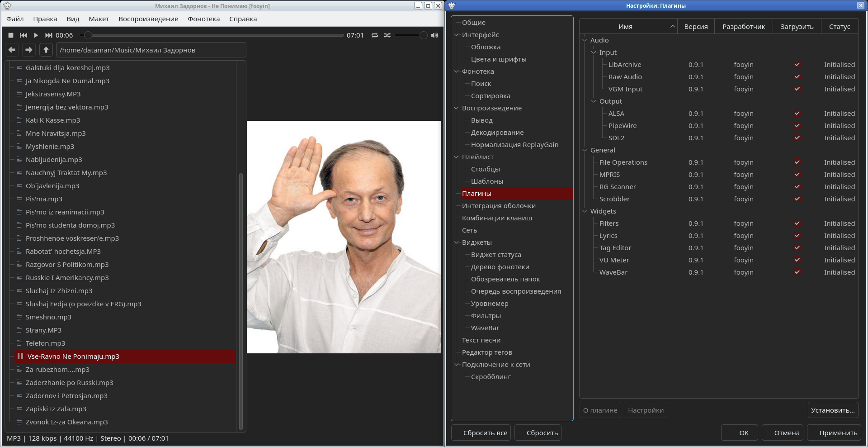
Task: Click the track icon beside Smeshno.mp3
Action: 19,317
